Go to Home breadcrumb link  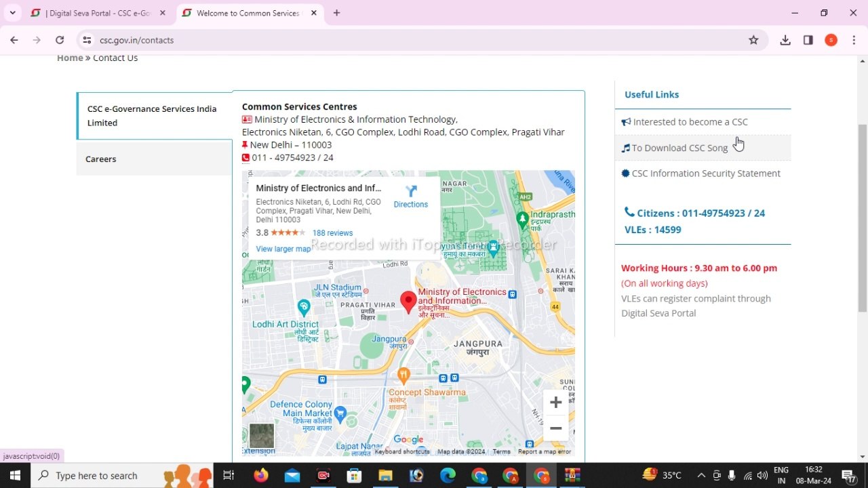(x=70, y=58)
